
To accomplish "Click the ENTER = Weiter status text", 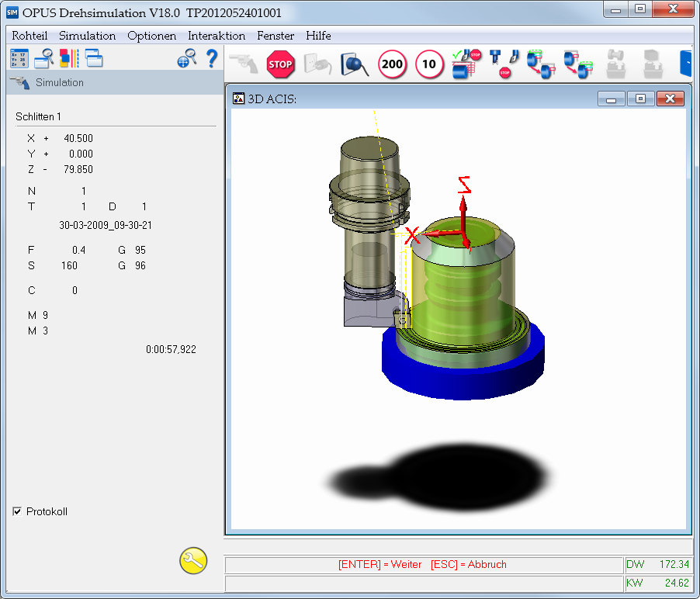I will (x=380, y=565).
